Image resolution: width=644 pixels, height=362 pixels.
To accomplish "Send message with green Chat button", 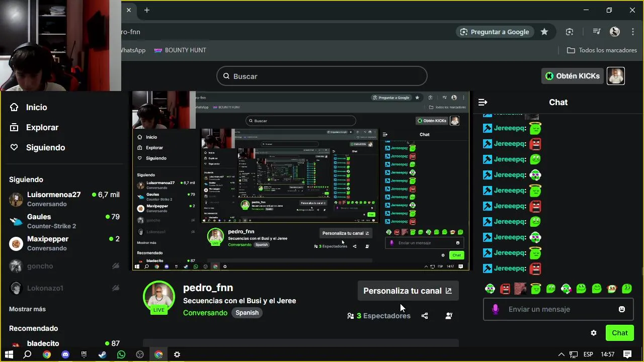I will [620, 333].
